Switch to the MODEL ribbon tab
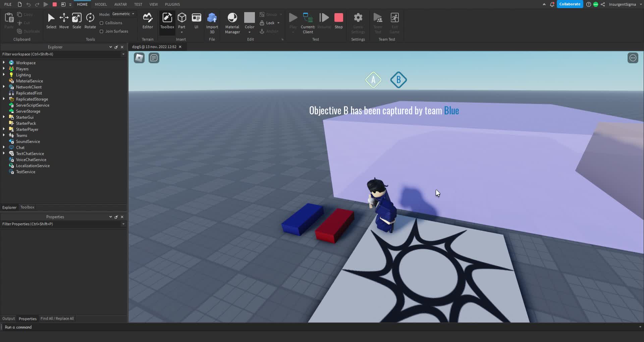Screen dimensions: 644x342 (x=101, y=4)
